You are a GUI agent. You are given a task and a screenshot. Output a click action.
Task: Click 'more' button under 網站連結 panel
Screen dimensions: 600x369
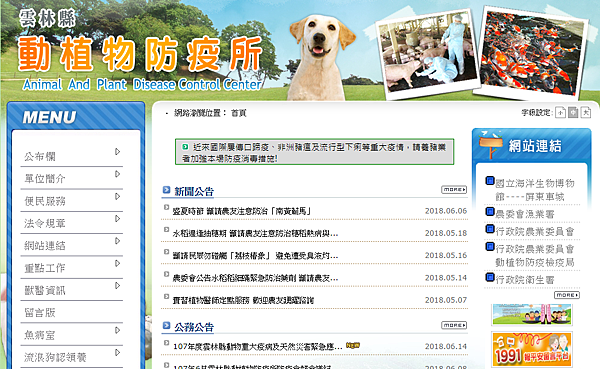[x=567, y=295]
